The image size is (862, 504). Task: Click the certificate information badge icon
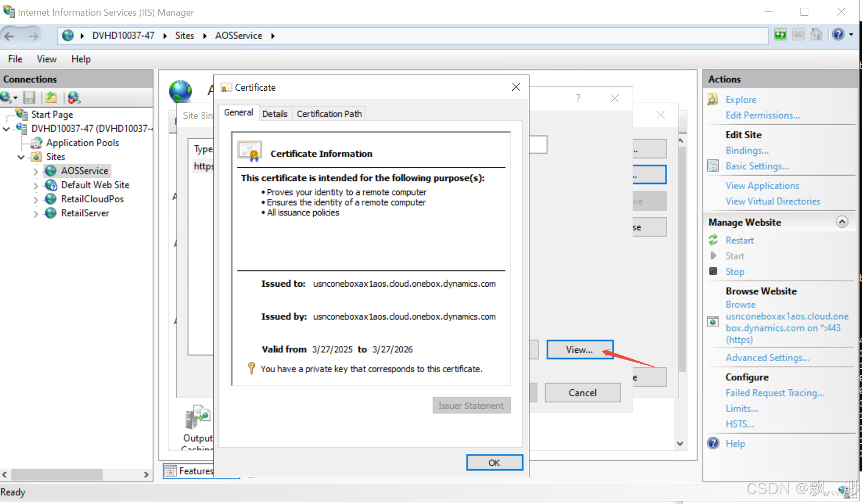click(250, 151)
